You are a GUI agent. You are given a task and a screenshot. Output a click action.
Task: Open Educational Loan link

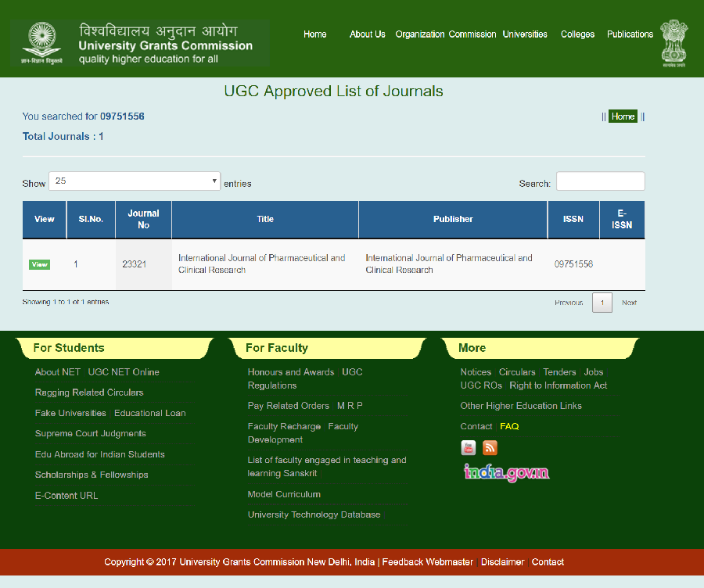(x=150, y=413)
